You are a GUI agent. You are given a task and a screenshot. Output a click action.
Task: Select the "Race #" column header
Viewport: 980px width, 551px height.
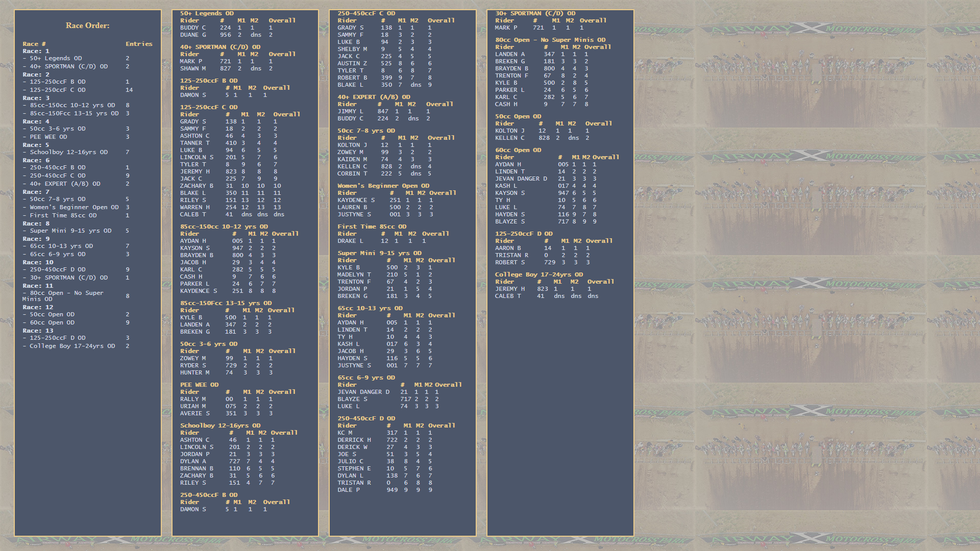click(34, 44)
